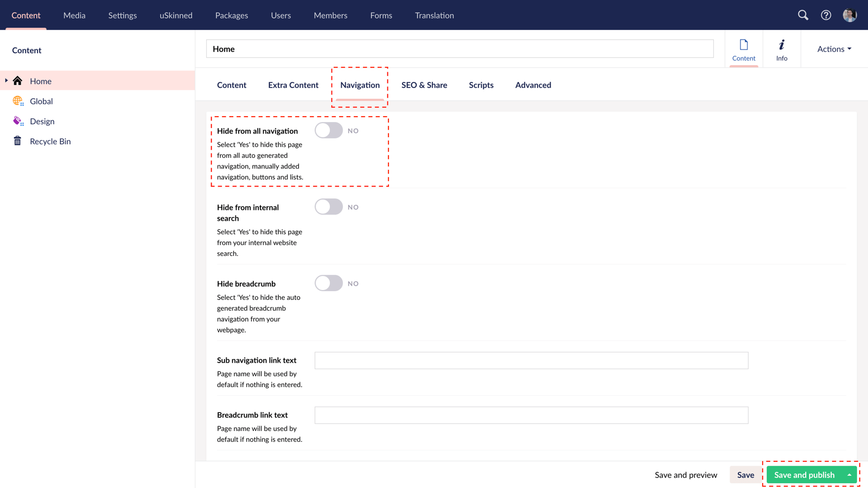The width and height of the screenshot is (868, 488).
Task: Open the Recycle Bin trash icon
Action: (18, 141)
